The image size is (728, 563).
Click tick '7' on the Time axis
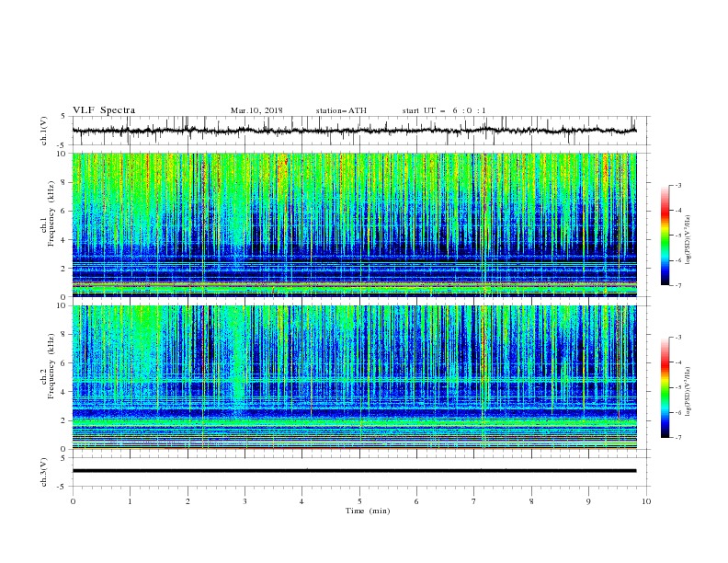[x=474, y=501]
